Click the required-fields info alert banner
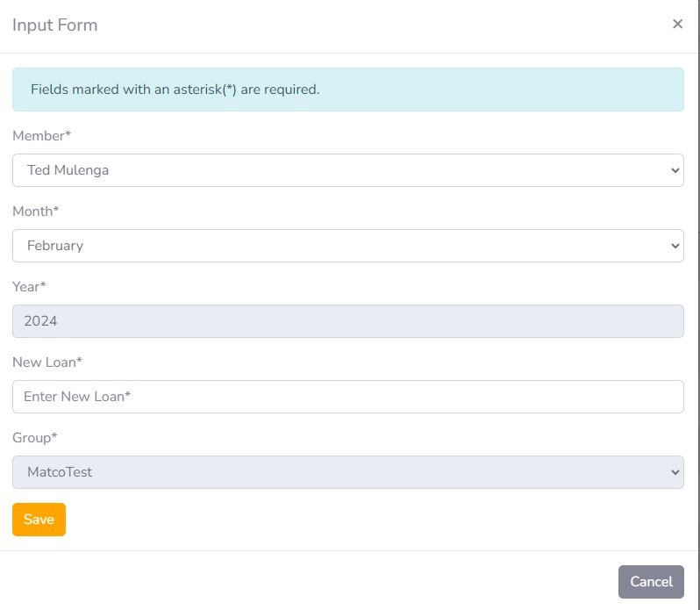 [x=347, y=90]
